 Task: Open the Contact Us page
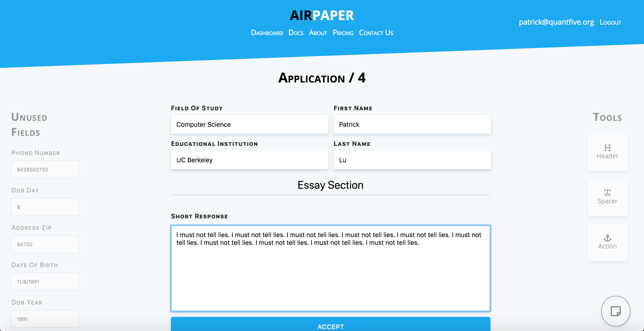(376, 33)
